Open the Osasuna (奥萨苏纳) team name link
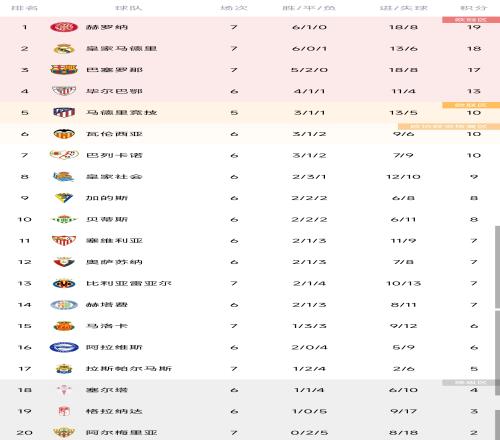Viewport: 500px width, 440px height. point(114,262)
